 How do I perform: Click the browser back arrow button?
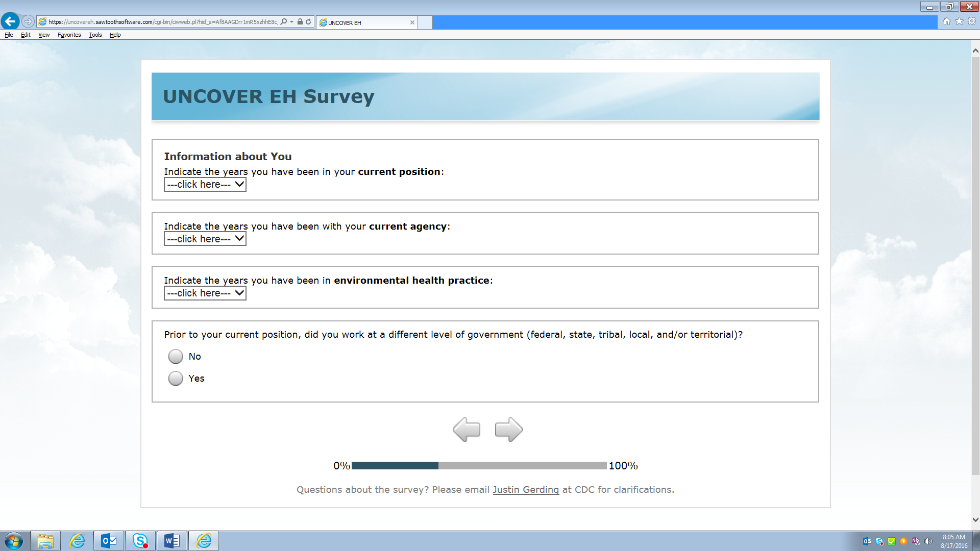[10, 21]
